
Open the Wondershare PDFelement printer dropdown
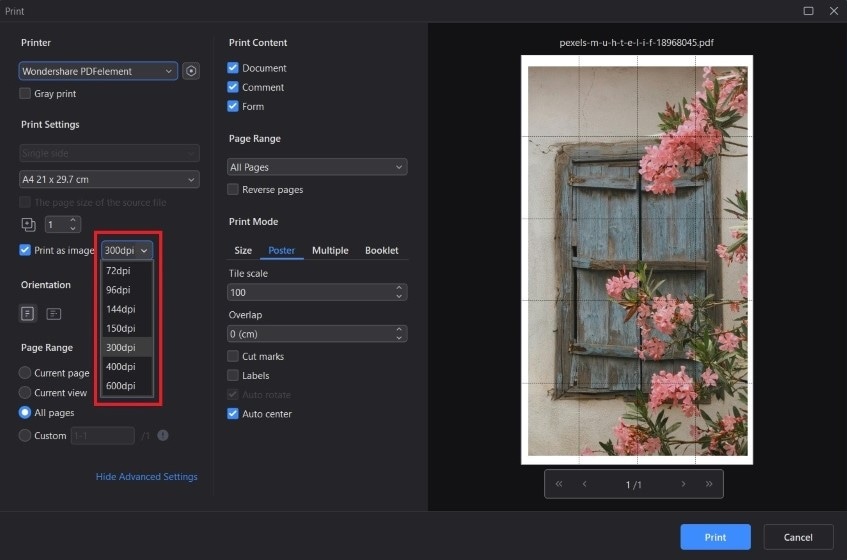98,71
